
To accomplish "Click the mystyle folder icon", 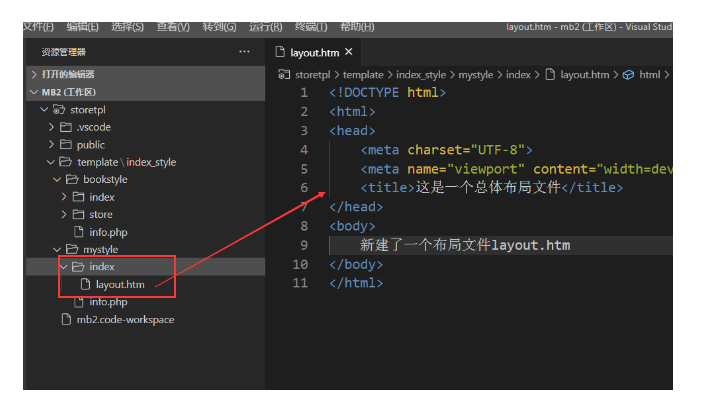I will pyautogui.click(x=72, y=249).
